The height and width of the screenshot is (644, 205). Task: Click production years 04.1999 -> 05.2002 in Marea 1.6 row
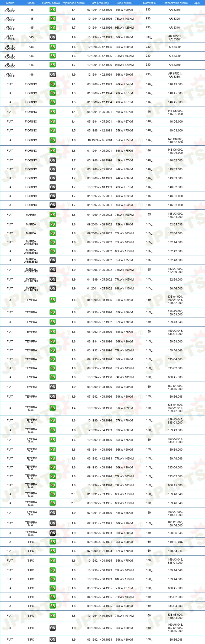100,215
